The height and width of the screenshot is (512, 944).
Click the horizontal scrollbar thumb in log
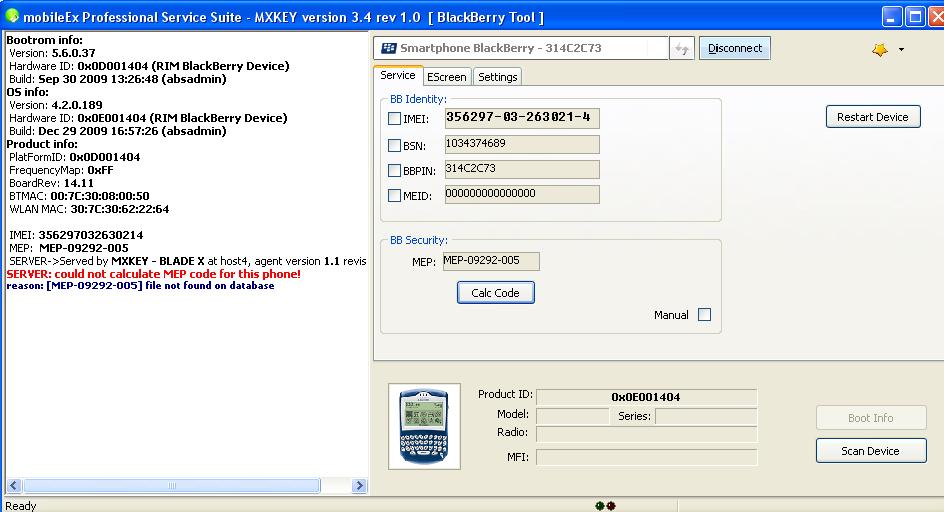172,485
